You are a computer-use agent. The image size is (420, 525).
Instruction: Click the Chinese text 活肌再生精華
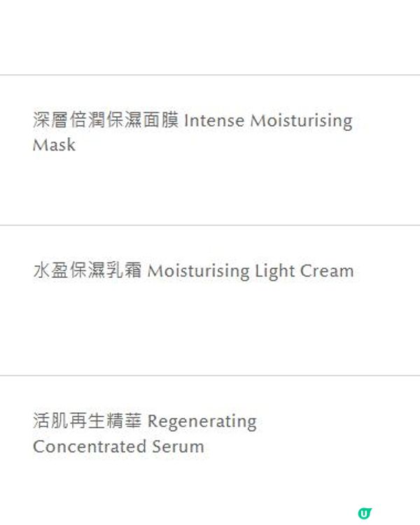pyautogui.click(x=87, y=421)
